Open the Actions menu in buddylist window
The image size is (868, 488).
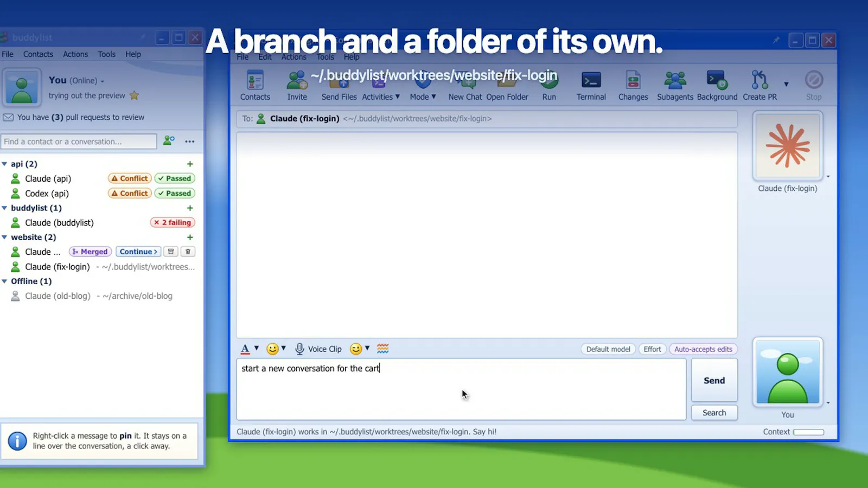[x=75, y=54]
